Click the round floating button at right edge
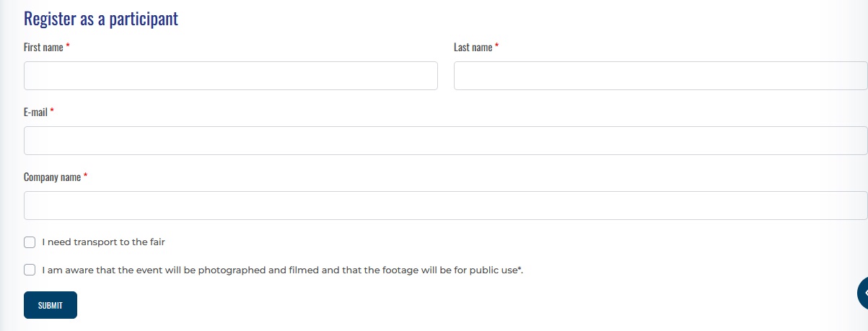 point(862,293)
